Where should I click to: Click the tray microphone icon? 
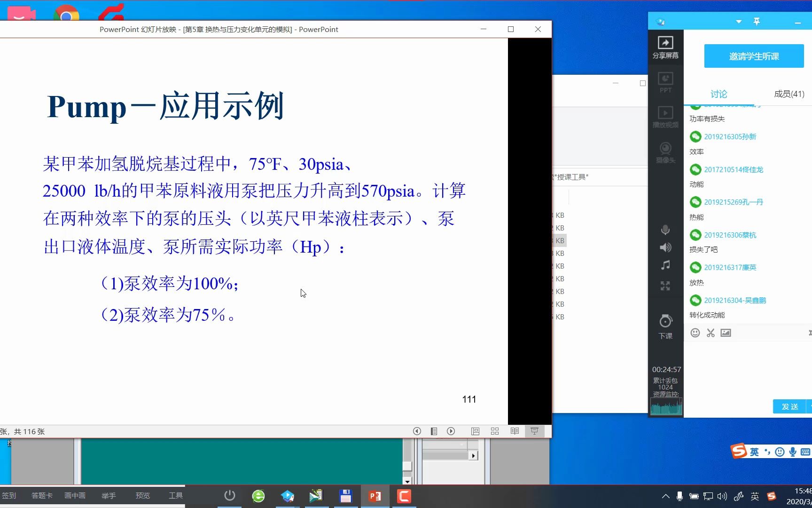coord(679,496)
